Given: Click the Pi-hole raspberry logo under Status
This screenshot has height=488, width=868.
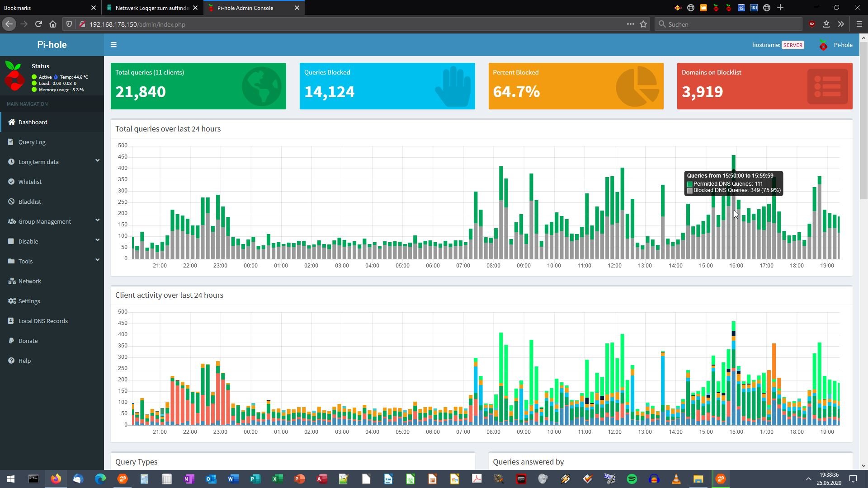Looking at the screenshot, I should [x=14, y=75].
